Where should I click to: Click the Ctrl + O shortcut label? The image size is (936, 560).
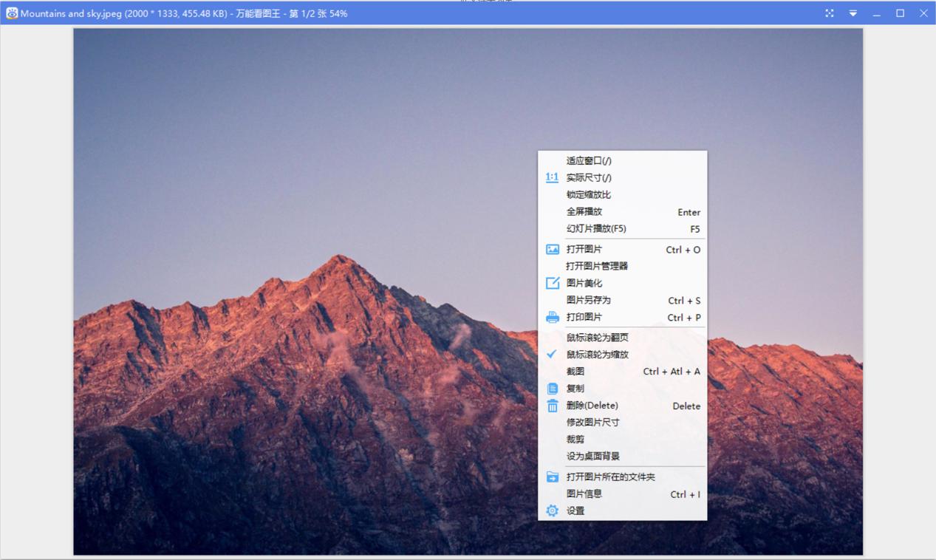[683, 250]
